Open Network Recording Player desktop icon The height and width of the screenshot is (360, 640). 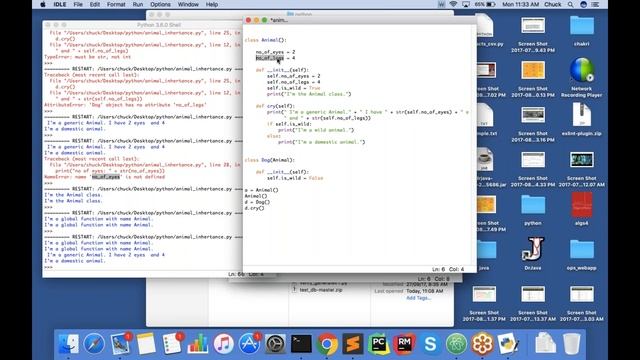point(582,70)
